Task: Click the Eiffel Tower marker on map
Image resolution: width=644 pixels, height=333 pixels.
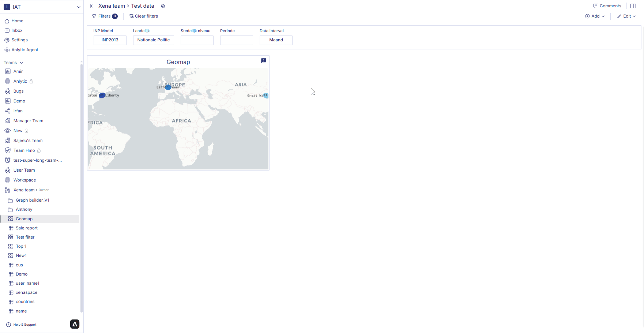Action: click(x=168, y=87)
